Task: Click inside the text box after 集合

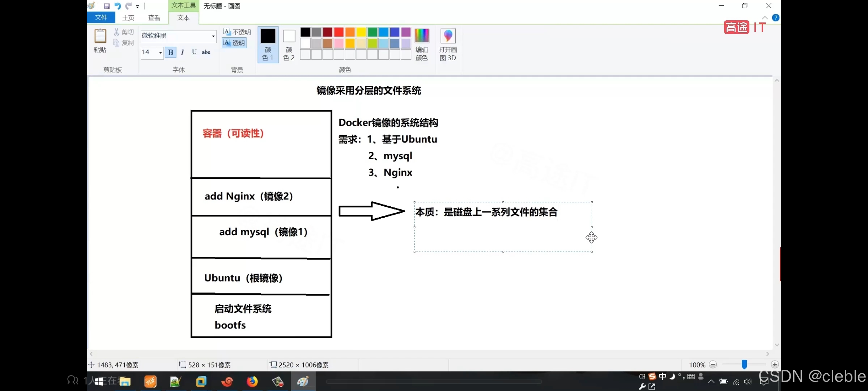Action: [x=558, y=212]
